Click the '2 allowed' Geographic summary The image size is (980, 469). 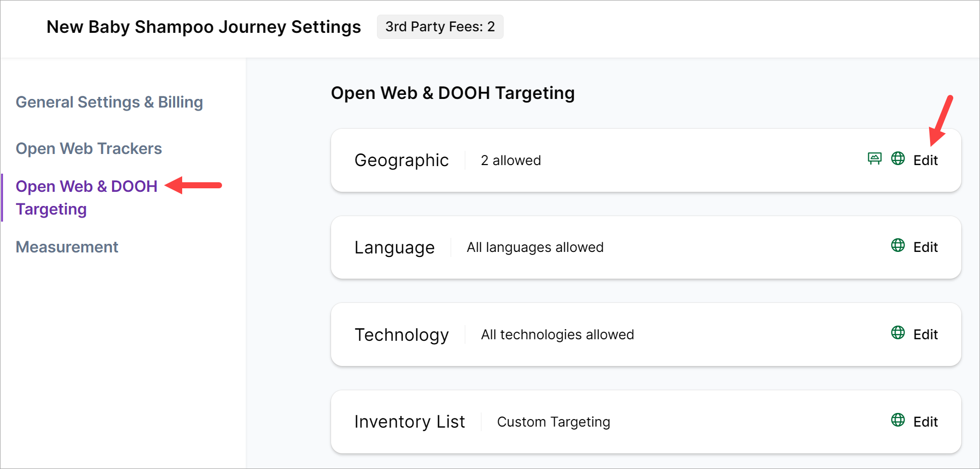(x=510, y=161)
